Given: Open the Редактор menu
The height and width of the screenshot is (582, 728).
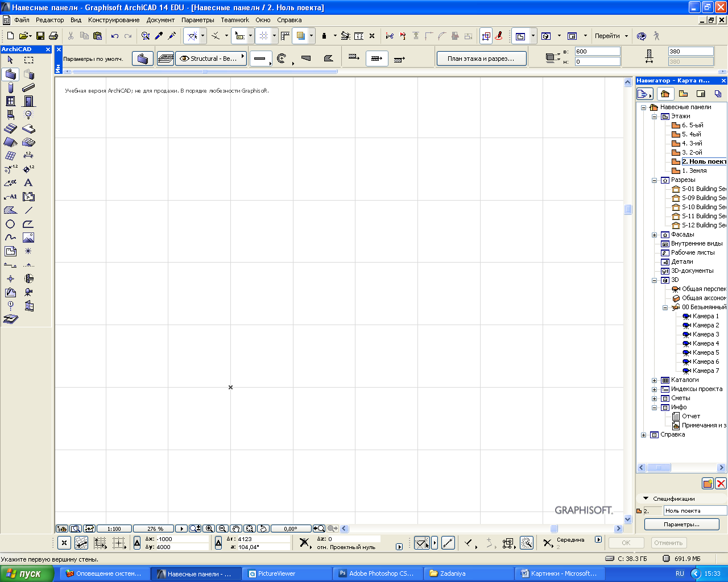Looking at the screenshot, I should click(49, 20).
